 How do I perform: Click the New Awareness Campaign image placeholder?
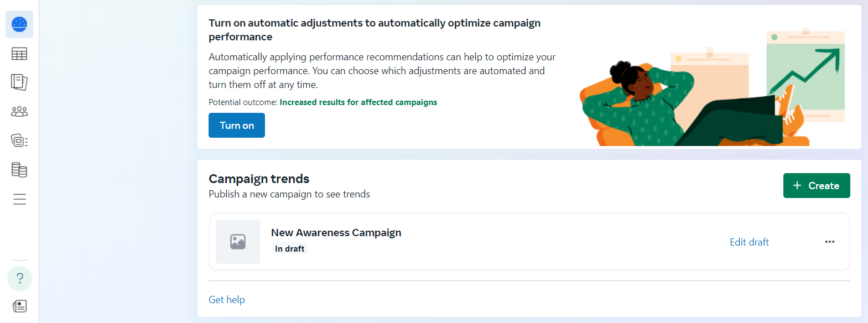click(238, 242)
